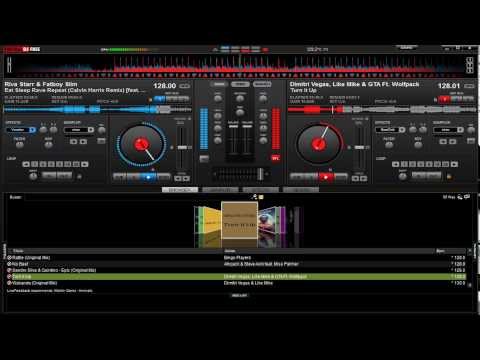Select the Wakanda (Original Mix) track row
The image size is (480, 360).
click(x=236, y=283)
